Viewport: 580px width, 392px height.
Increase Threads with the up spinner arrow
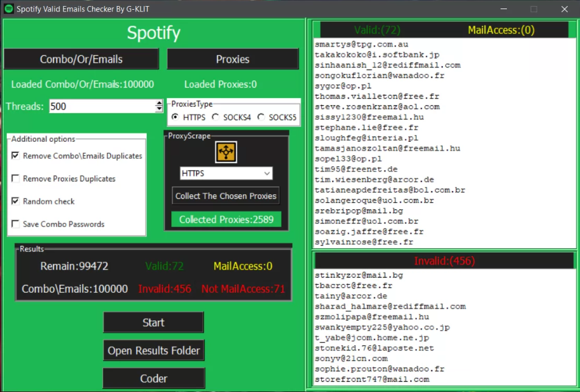click(x=160, y=103)
